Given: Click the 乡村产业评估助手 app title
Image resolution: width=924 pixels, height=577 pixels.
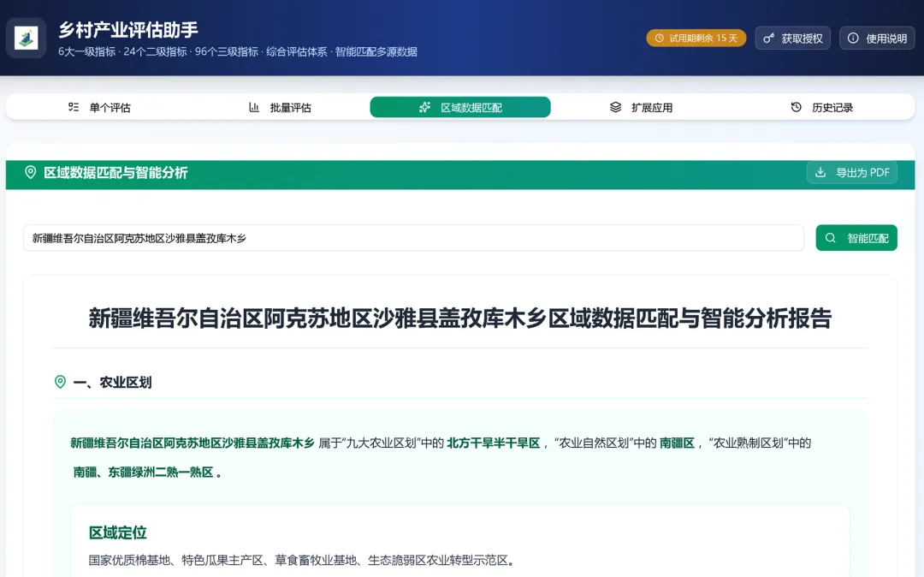Looking at the screenshot, I should click(x=127, y=29).
